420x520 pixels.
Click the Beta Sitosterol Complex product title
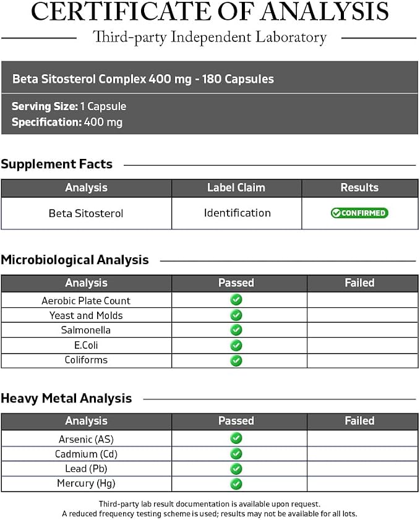click(144, 79)
